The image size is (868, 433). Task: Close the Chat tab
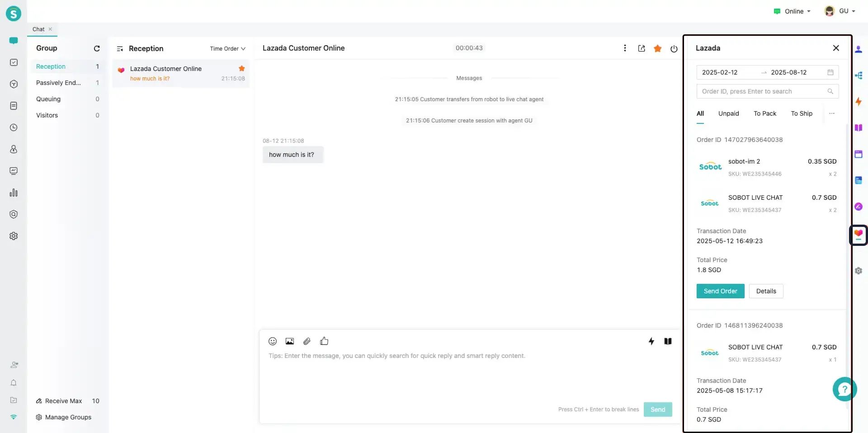(x=50, y=29)
